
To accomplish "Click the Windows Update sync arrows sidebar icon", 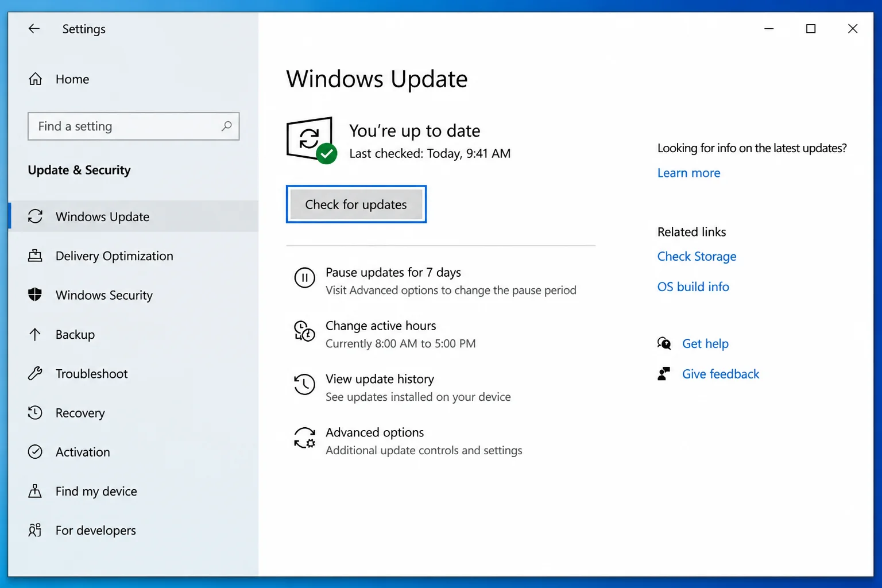I will point(35,216).
